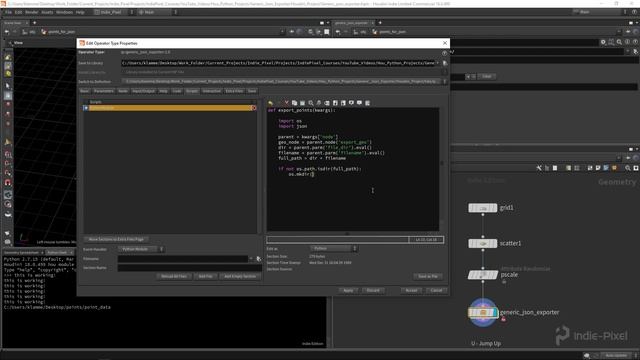Click the sticky note icon in network toolbar

[x=598, y=168]
